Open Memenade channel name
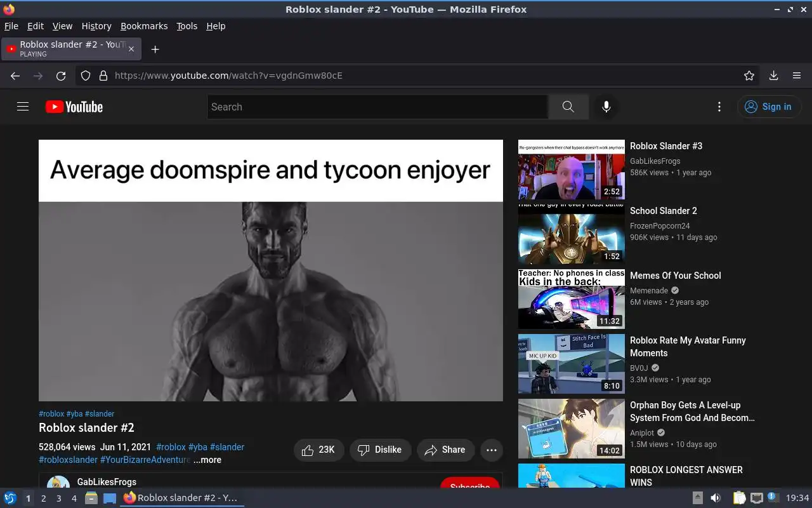812x508 pixels. (x=649, y=291)
